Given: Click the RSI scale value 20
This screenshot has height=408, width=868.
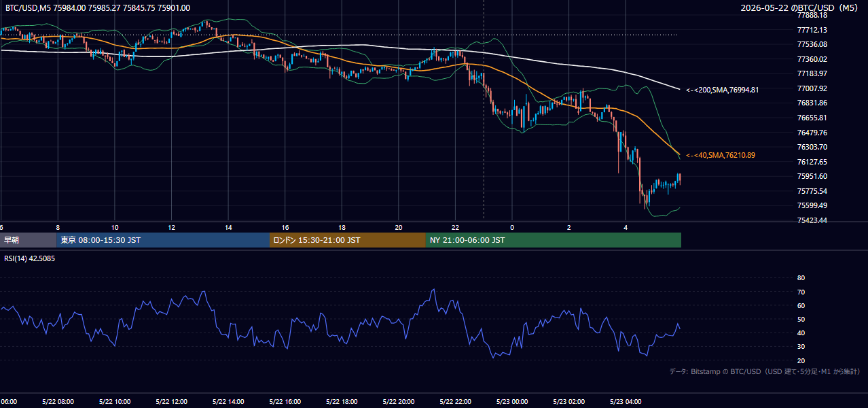Looking at the screenshot, I should (801, 360).
